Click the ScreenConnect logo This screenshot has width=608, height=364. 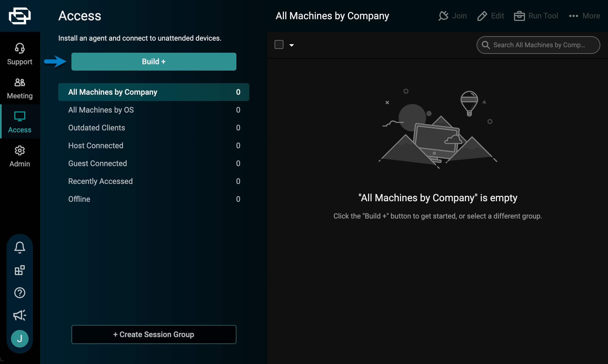[20, 16]
